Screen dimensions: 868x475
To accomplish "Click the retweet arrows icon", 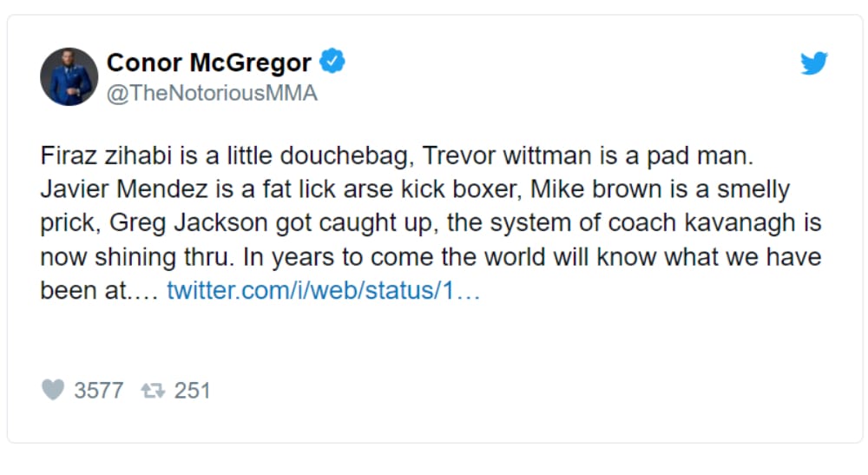I will click(x=153, y=391).
